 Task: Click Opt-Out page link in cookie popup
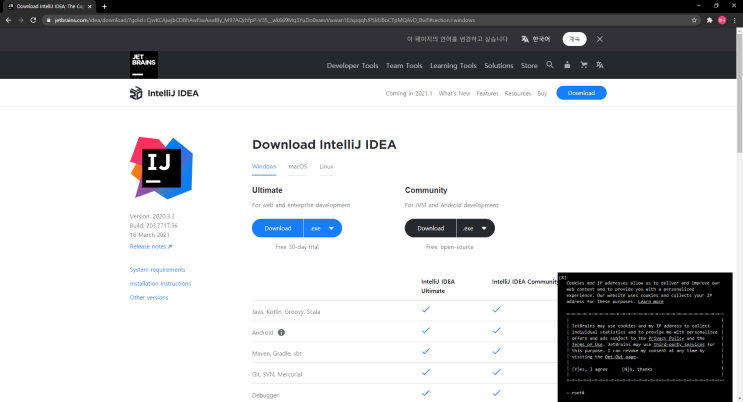[621, 357]
